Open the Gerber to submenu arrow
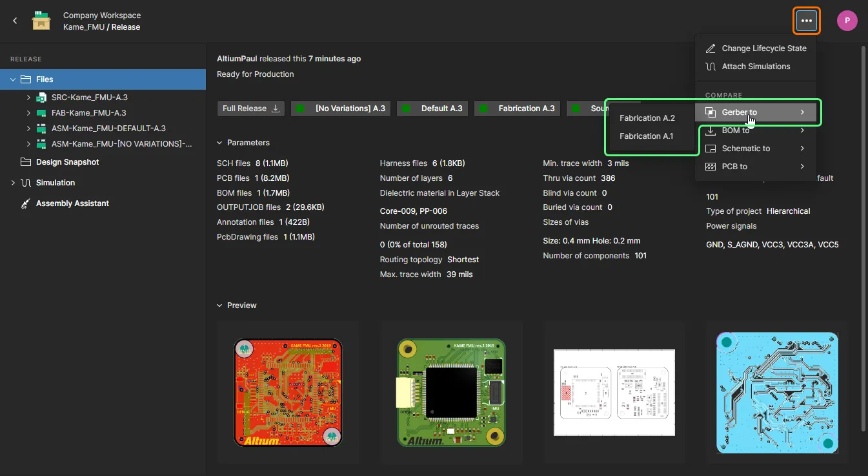Viewport: 868px width, 476px height. [x=802, y=112]
